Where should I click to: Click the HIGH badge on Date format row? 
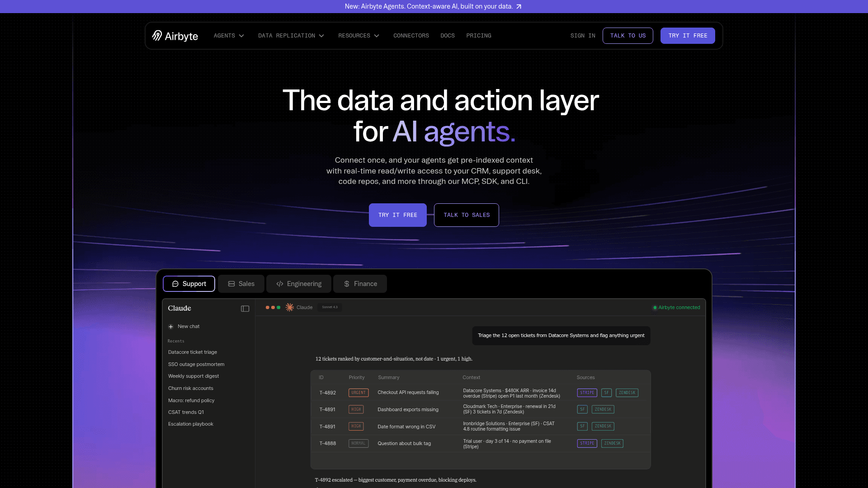tap(356, 426)
